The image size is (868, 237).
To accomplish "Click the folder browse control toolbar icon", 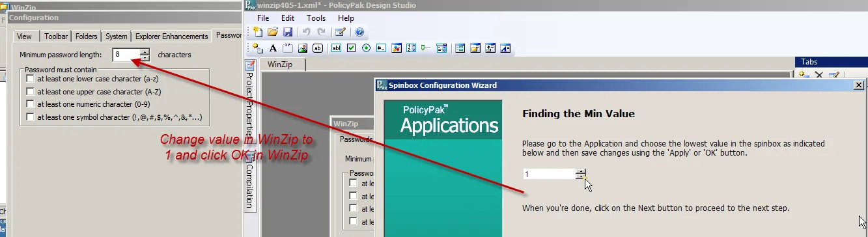I will pos(475,48).
